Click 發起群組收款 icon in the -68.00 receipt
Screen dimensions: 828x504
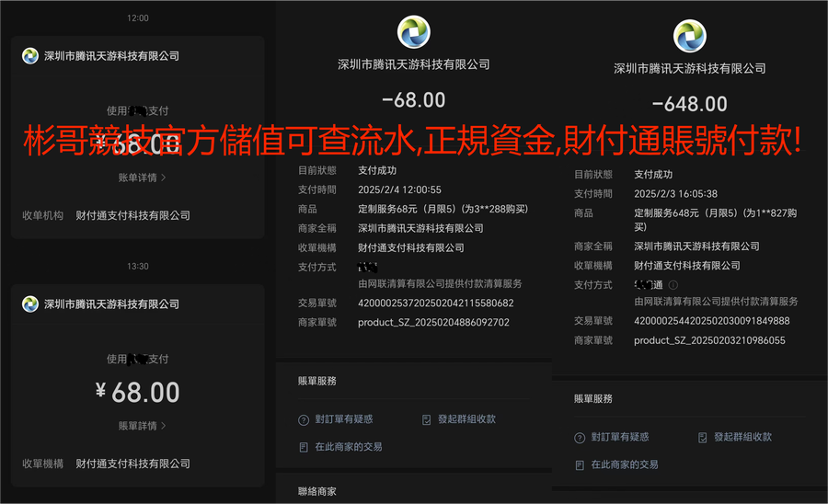click(x=426, y=419)
